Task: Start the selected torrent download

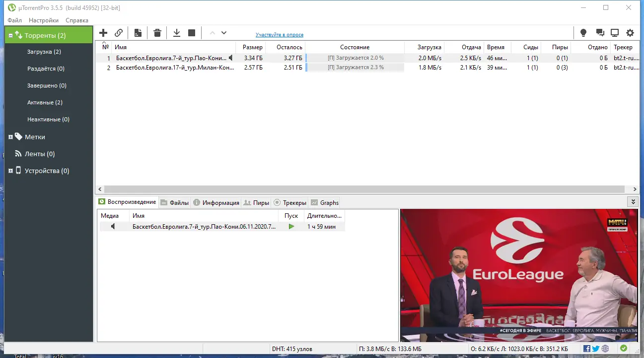Action: (x=176, y=32)
